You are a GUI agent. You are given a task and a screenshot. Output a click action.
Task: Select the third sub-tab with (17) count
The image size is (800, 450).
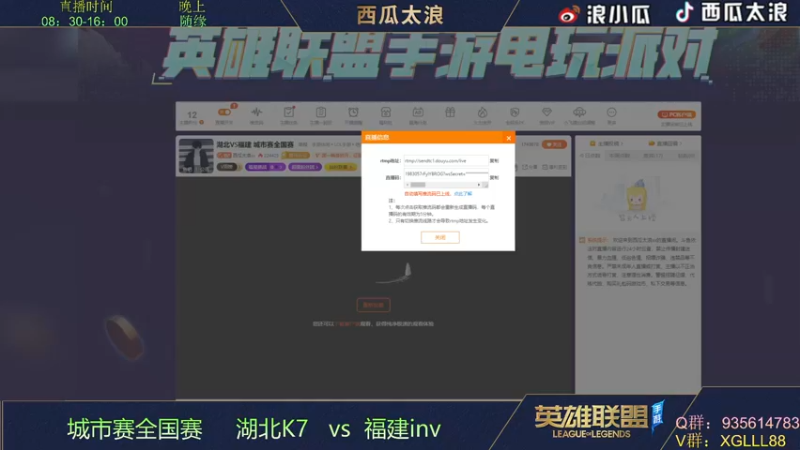[653, 156]
